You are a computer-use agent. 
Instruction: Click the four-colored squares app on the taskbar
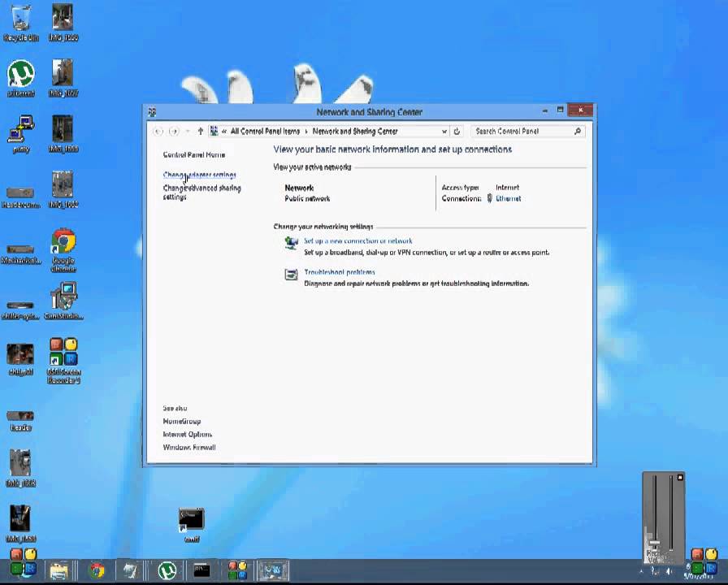point(237,570)
